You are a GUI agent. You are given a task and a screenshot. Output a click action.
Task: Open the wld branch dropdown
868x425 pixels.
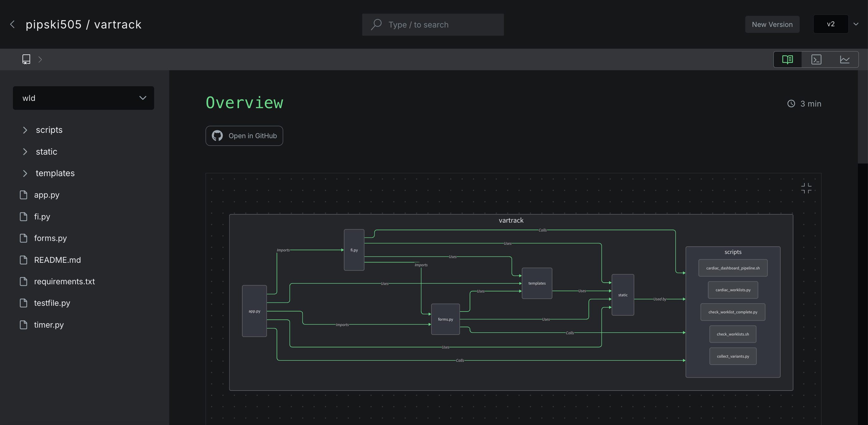coord(84,98)
